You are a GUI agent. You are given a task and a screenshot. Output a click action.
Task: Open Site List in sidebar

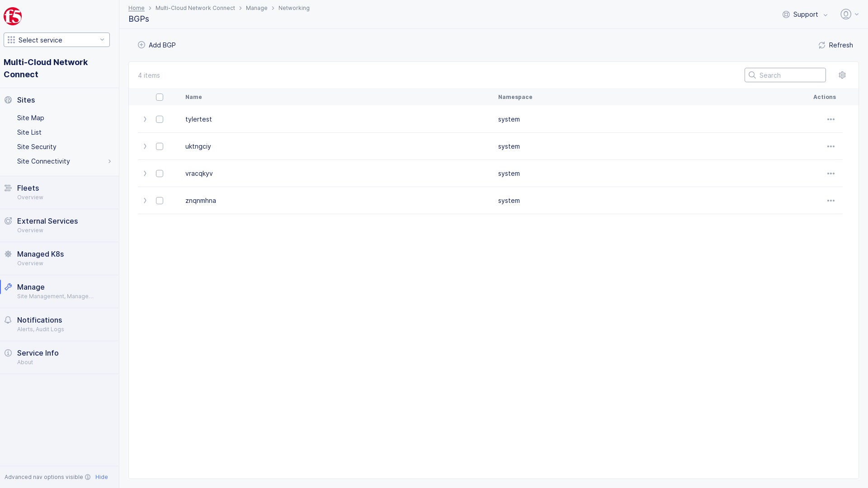click(x=29, y=132)
